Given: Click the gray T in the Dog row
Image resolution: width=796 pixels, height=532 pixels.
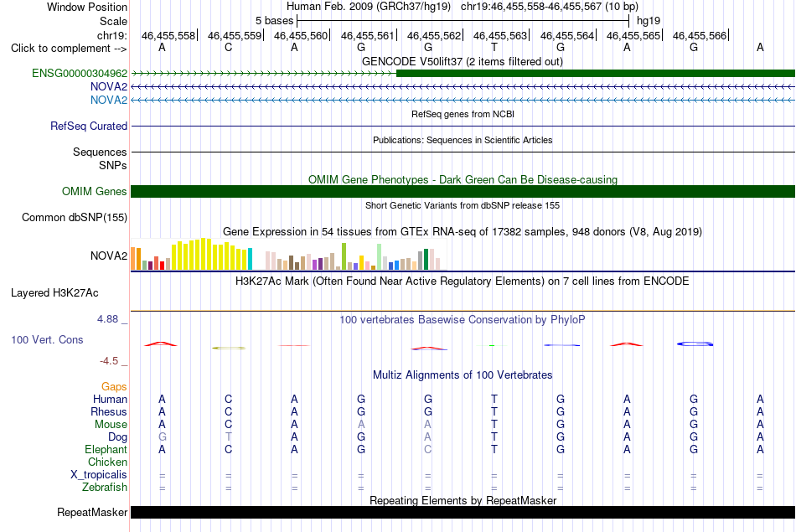Looking at the screenshot, I should (x=229, y=437).
